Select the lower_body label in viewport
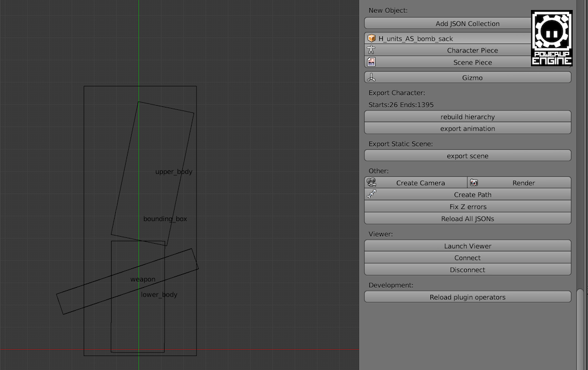588x370 pixels. click(159, 294)
